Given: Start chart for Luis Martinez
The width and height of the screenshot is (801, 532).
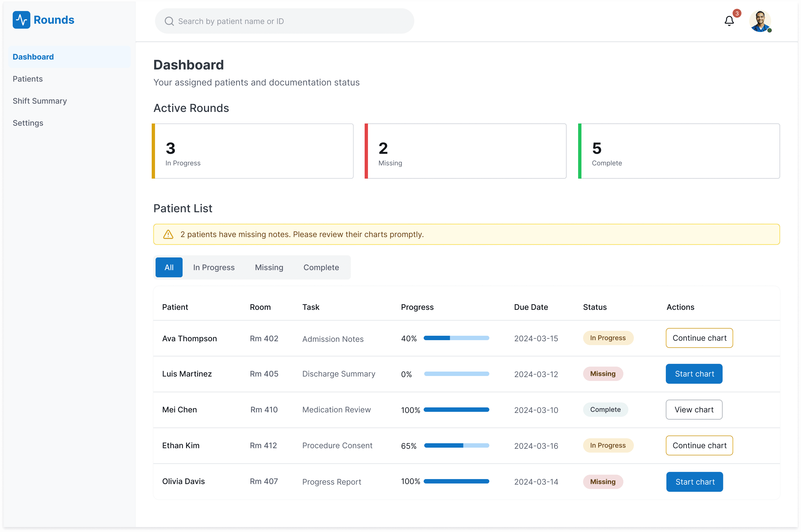Looking at the screenshot, I should [x=694, y=374].
